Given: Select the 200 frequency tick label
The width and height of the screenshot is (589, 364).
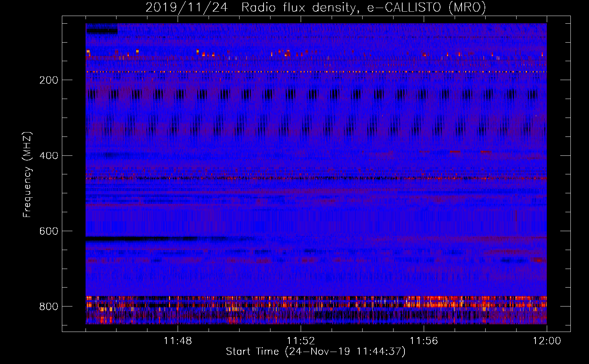Looking at the screenshot, I should point(49,80).
